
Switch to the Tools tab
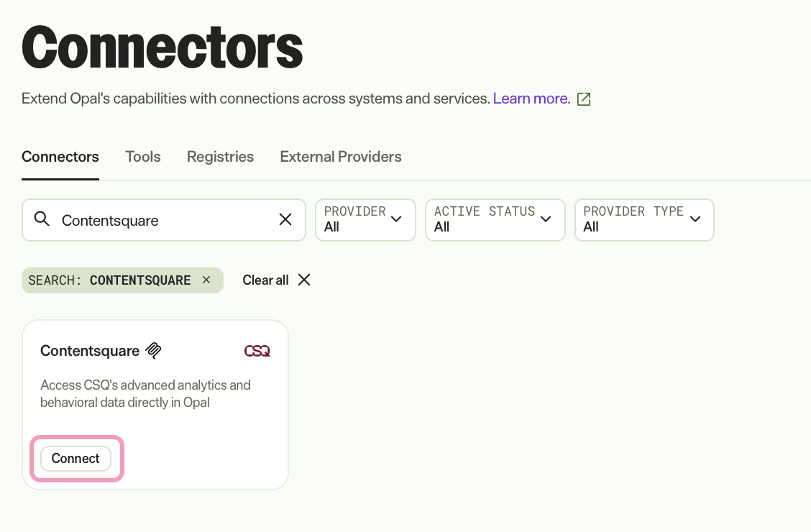pos(143,157)
